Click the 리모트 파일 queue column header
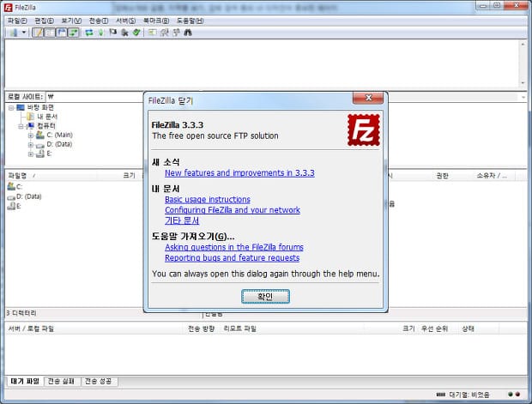Viewport: 532px width, 404px height. click(292, 329)
